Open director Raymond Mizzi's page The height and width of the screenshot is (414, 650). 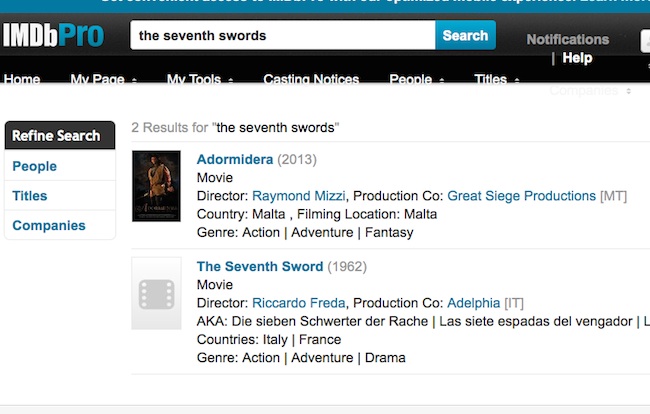pyautogui.click(x=298, y=196)
